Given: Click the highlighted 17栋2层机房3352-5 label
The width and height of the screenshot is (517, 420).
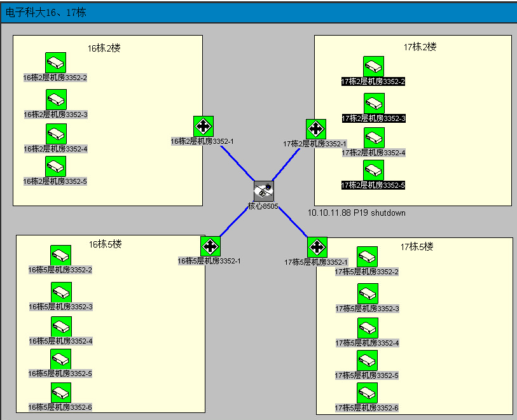Looking at the screenshot, I should click(x=373, y=185).
